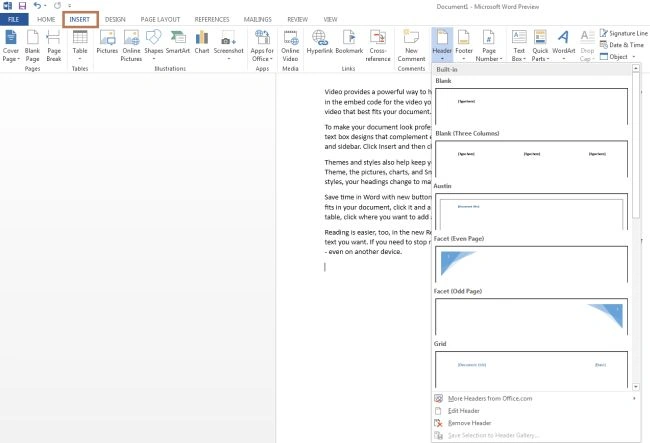Select the Austin header design
The image size is (650, 443).
point(531,212)
